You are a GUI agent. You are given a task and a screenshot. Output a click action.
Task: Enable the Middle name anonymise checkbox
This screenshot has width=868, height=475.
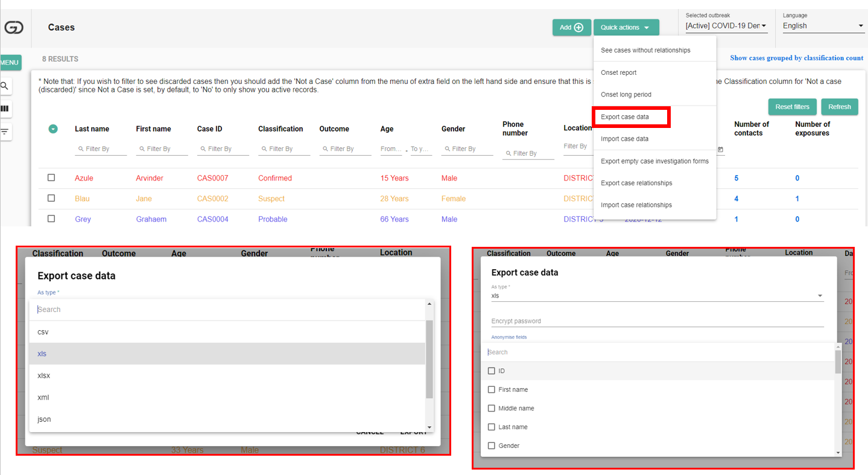coord(491,408)
